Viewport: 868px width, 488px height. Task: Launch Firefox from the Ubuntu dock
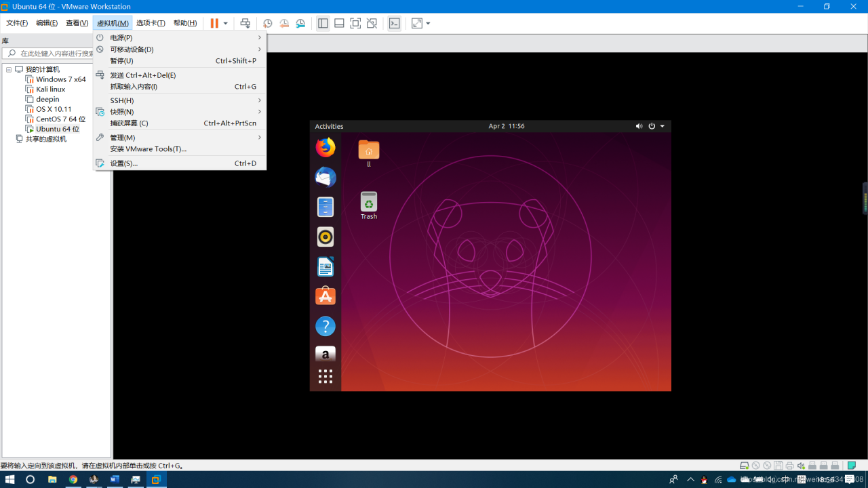325,147
